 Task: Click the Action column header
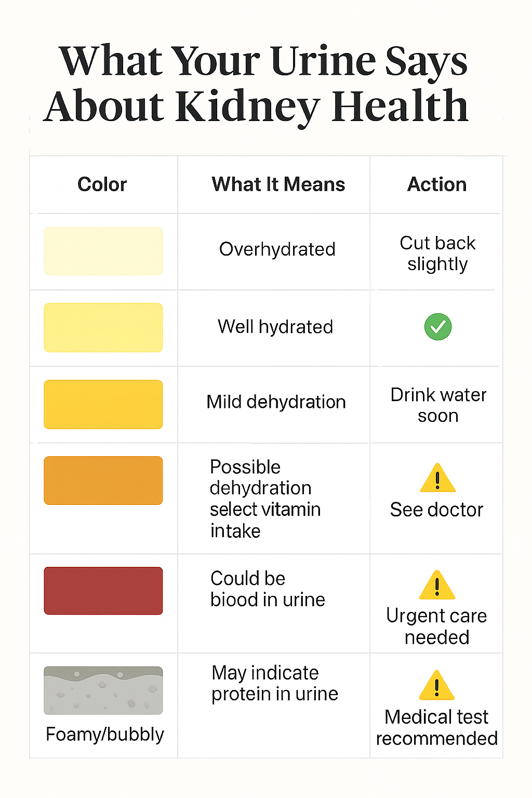point(437,184)
